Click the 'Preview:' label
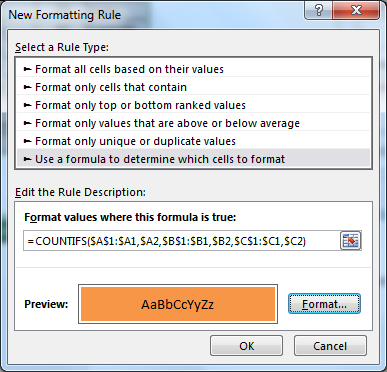Viewport: 387px width, 372px height. pyautogui.click(x=46, y=304)
